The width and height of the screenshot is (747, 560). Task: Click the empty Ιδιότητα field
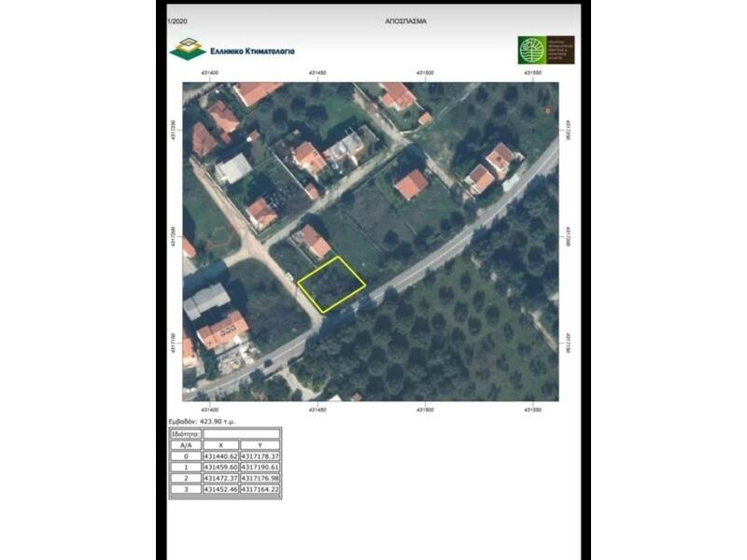[x=241, y=434]
